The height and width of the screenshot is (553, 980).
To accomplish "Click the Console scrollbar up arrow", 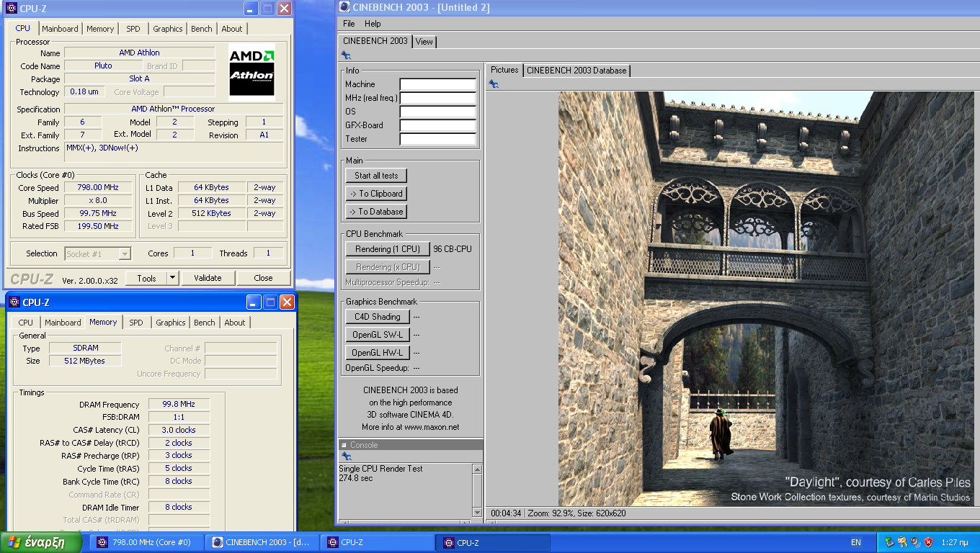I will tap(477, 469).
